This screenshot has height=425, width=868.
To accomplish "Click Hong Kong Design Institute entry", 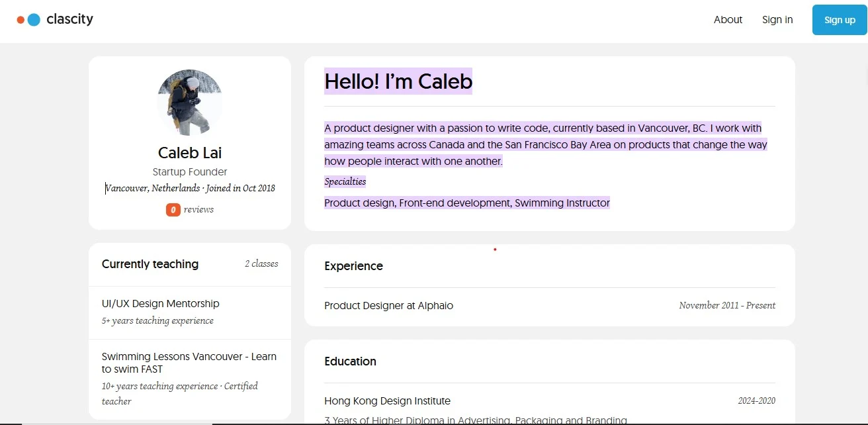I will click(x=387, y=401).
